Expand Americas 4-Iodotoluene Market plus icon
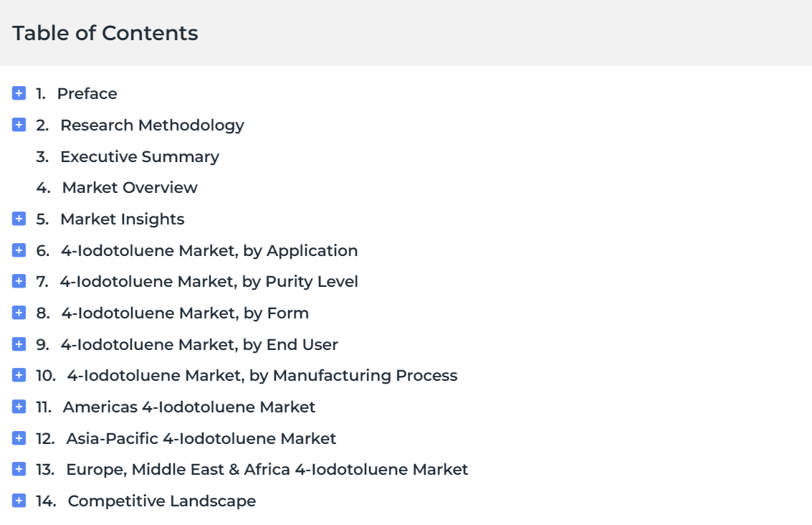 19,407
